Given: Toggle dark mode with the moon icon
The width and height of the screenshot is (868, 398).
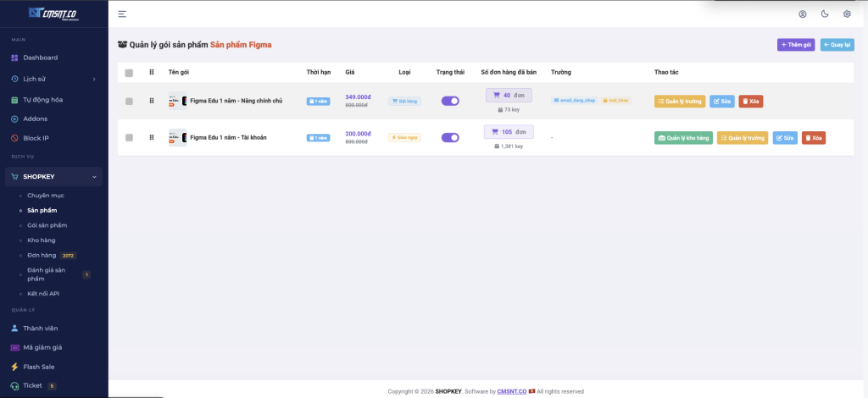Looking at the screenshot, I should click(825, 14).
